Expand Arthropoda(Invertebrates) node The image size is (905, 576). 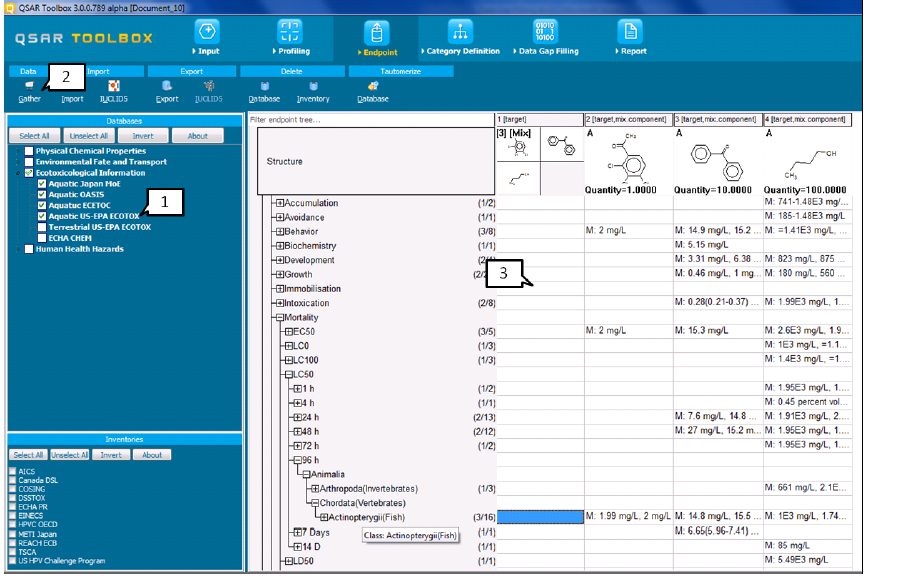tap(316, 489)
